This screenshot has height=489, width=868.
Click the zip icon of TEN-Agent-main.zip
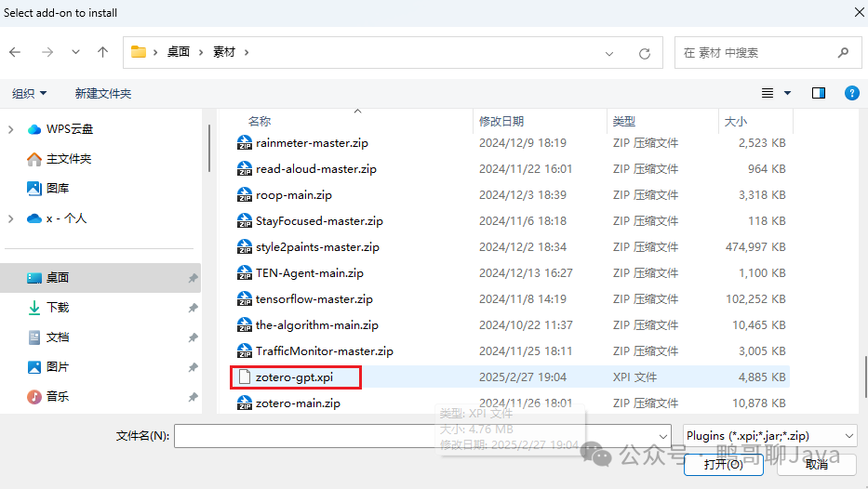click(244, 272)
